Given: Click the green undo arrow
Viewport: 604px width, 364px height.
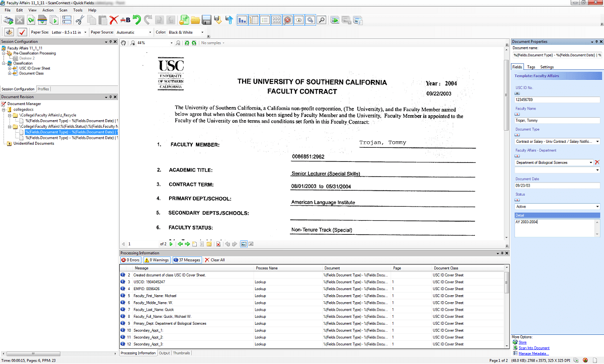Looking at the screenshot, I should coord(136,20).
